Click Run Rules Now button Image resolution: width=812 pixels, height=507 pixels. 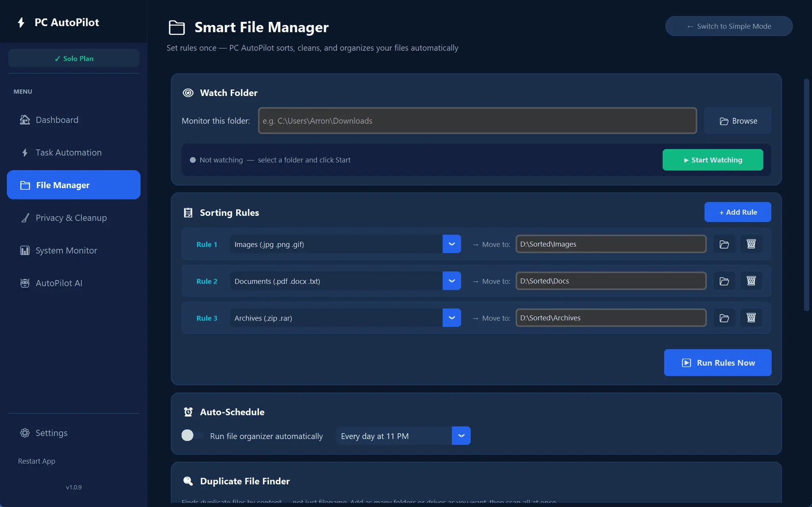(x=718, y=363)
